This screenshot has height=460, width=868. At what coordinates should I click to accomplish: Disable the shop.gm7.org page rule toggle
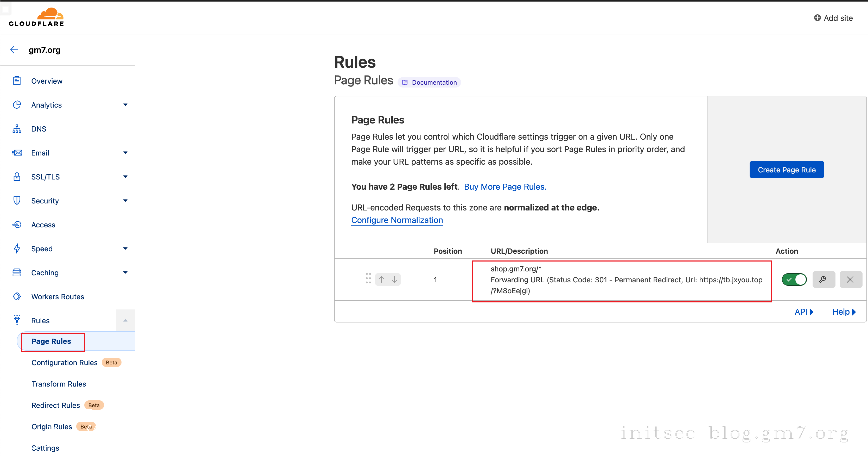(x=794, y=279)
